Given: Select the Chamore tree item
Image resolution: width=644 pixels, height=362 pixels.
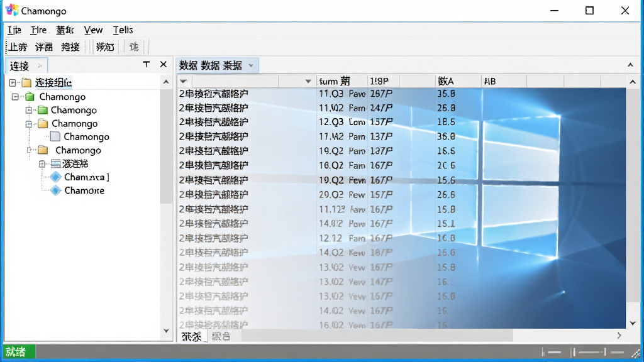Looking at the screenshot, I should pyautogui.click(x=84, y=190).
